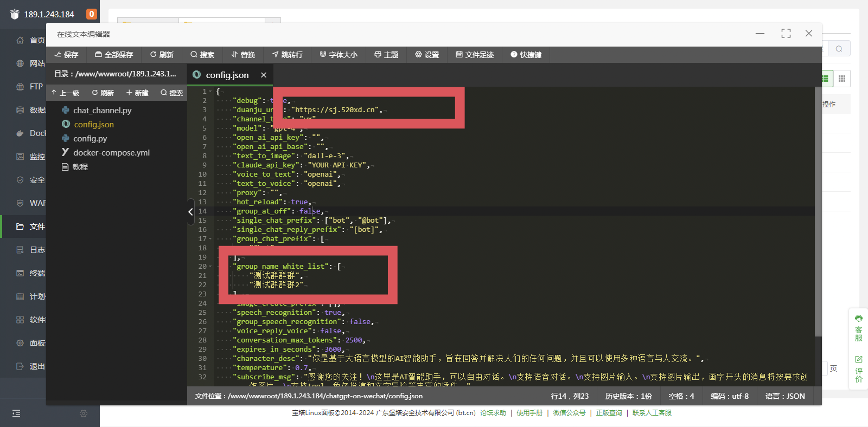Refresh the file directory panel
This screenshot has height=427, width=868.
pyautogui.click(x=103, y=93)
